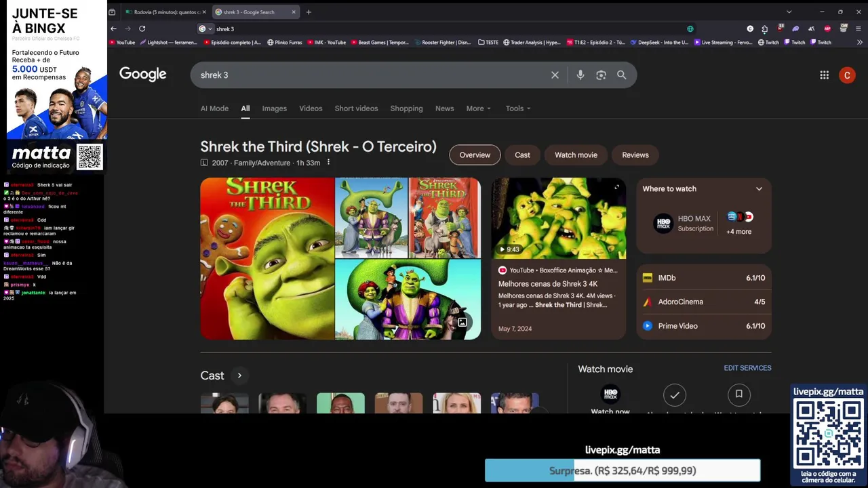The image size is (868, 488).
Task: Click the Watch movie chip
Action: pyautogui.click(x=576, y=155)
